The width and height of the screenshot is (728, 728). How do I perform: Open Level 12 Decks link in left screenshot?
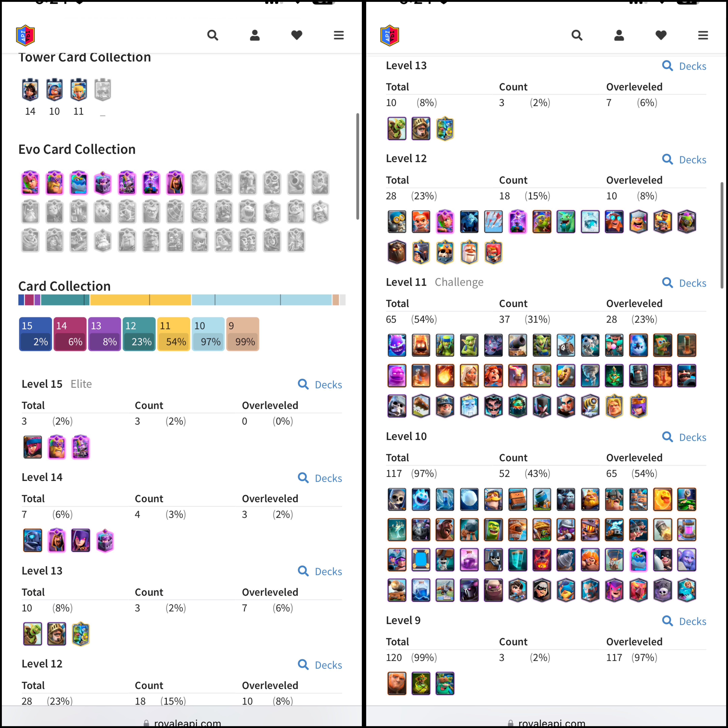[x=320, y=665]
